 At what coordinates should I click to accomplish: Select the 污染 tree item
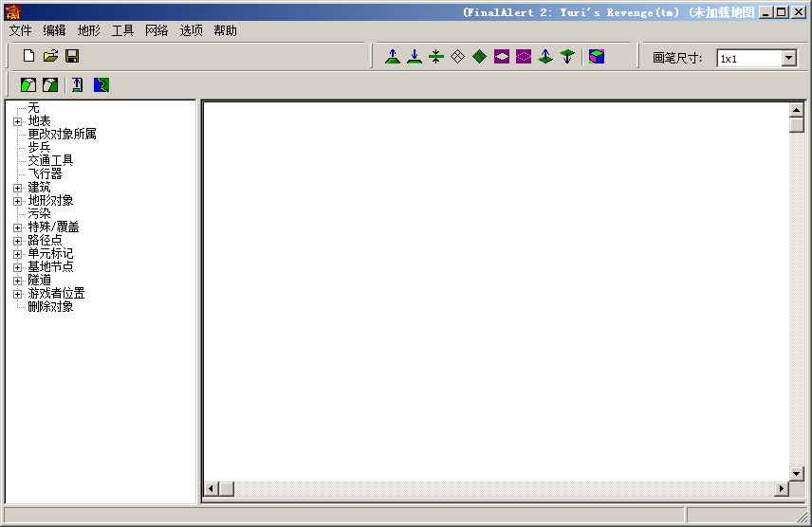pyautogui.click(x=39, y=213)
